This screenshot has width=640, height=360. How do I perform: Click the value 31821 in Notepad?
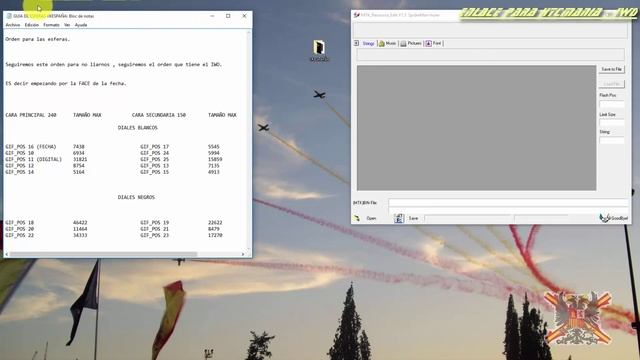pos(80,159)
